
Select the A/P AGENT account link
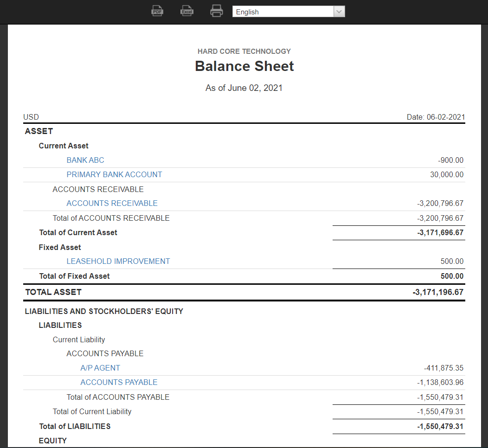click(100, 368)
